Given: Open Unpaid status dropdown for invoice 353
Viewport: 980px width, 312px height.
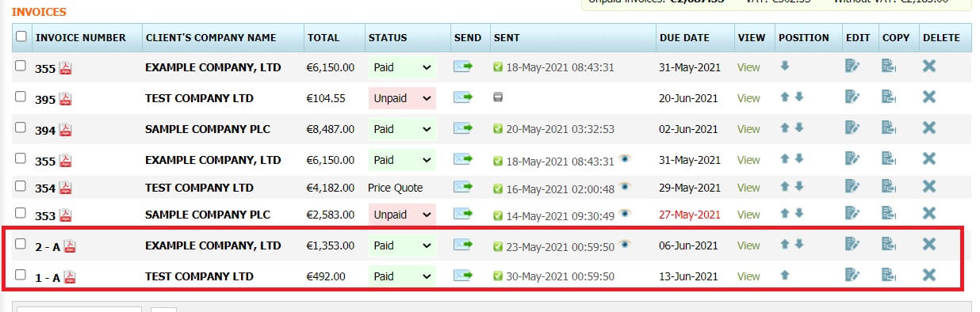Looking at the screenshot, I should coord(402,215).
